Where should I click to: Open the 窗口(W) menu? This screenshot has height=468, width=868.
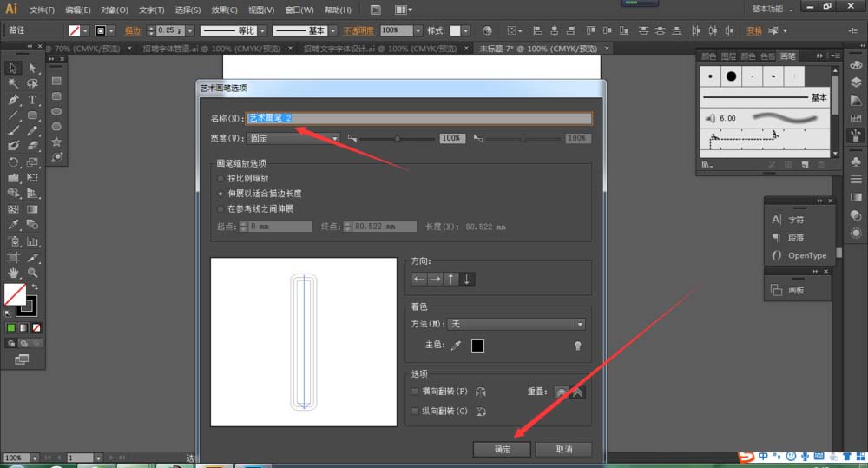(299, 10)
